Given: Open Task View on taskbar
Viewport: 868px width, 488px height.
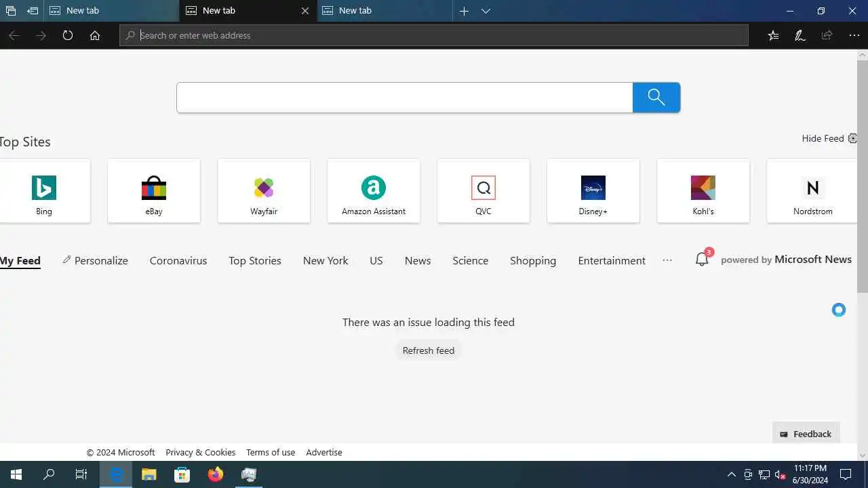Looking at the screenshot, I should 81,474.
